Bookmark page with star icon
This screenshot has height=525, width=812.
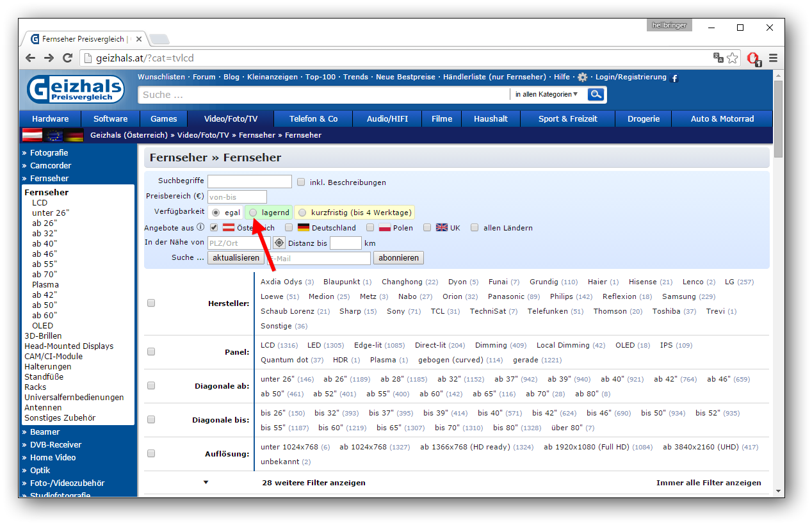[x=732, y=58]
